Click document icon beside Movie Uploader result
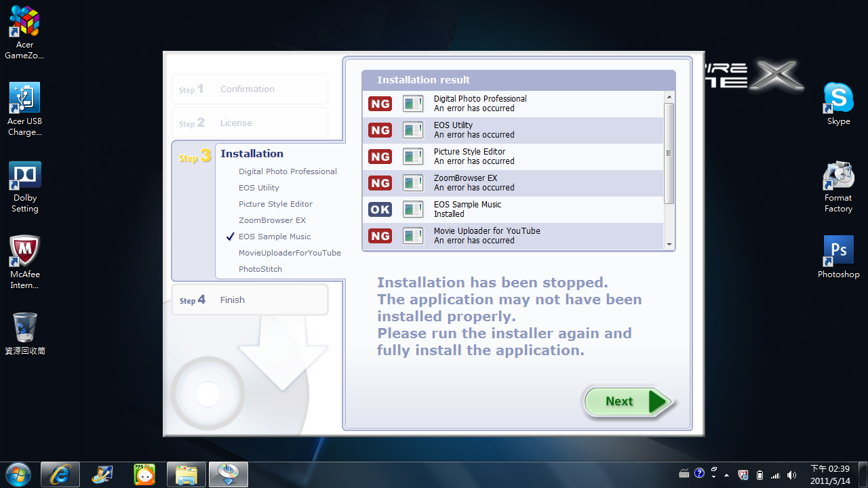 tap(413, 236)
